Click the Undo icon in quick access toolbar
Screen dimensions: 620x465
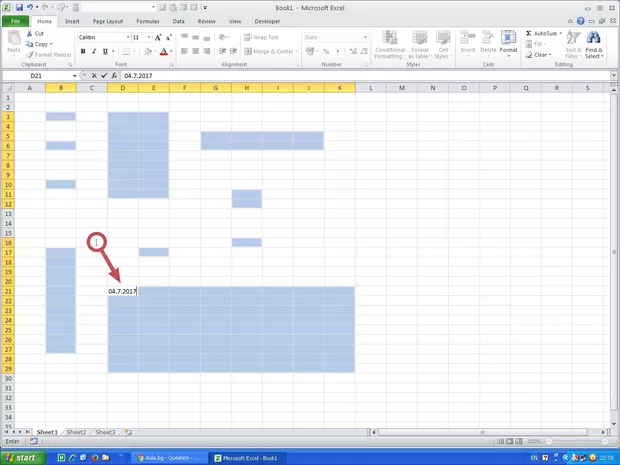(x=30, y=8)
